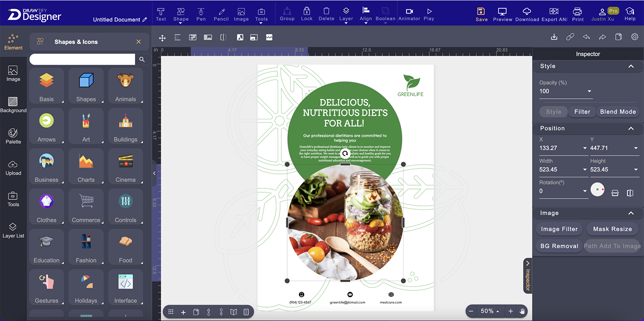This screenshot has height=321, width=644.
Task: Click the BG Removal button
Action: [559, 246]
